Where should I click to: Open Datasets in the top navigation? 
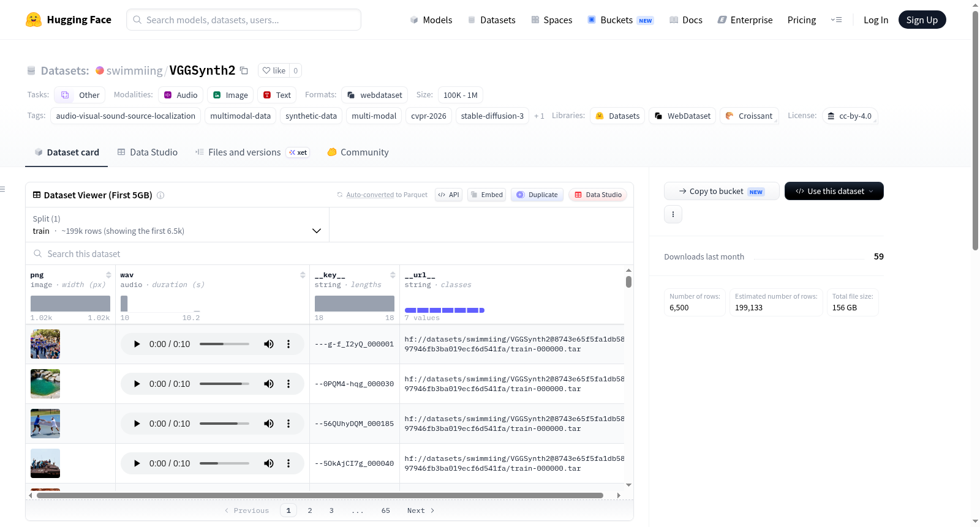point(491,20)
